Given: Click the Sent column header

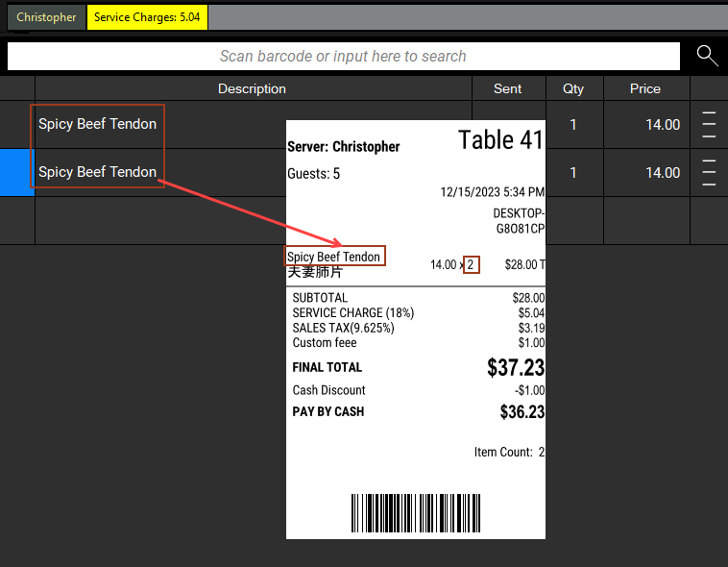Looking at the screenshot, I should (x=507, y=88).
